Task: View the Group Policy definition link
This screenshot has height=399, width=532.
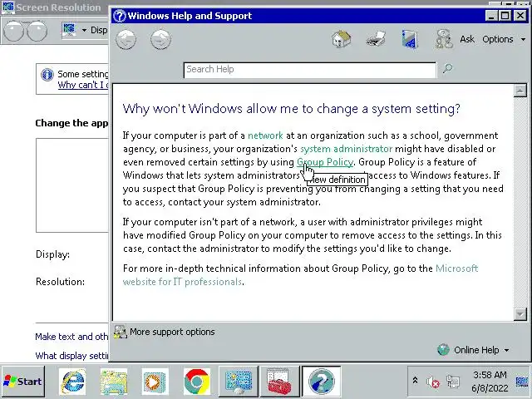Action: click(325, 162)
